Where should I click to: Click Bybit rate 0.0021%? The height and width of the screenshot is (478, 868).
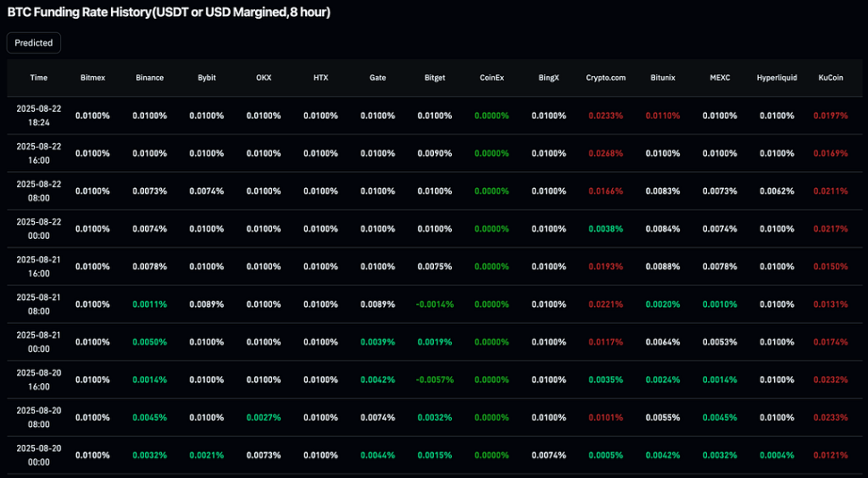point(206,455)
